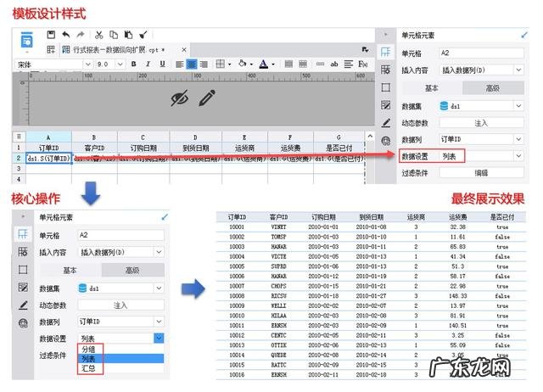Open the 宋体 font family dropdown

(88, 64)
